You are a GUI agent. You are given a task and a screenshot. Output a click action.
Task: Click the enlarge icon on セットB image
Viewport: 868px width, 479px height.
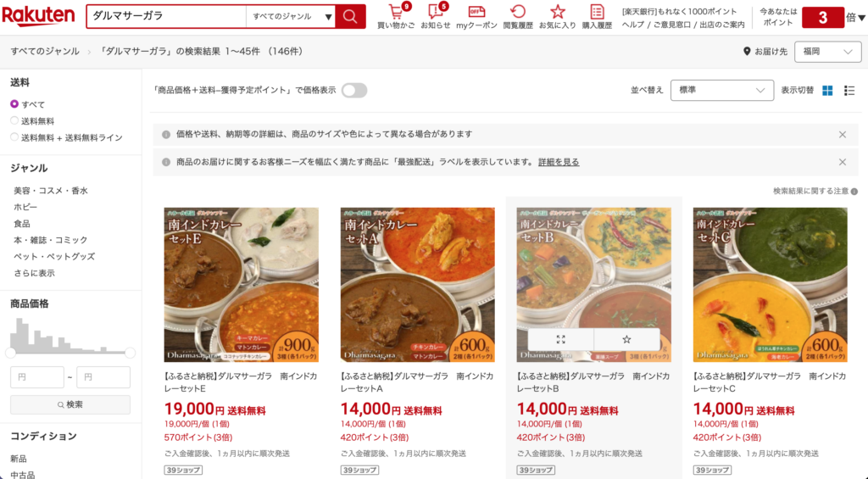pos(561,339)
